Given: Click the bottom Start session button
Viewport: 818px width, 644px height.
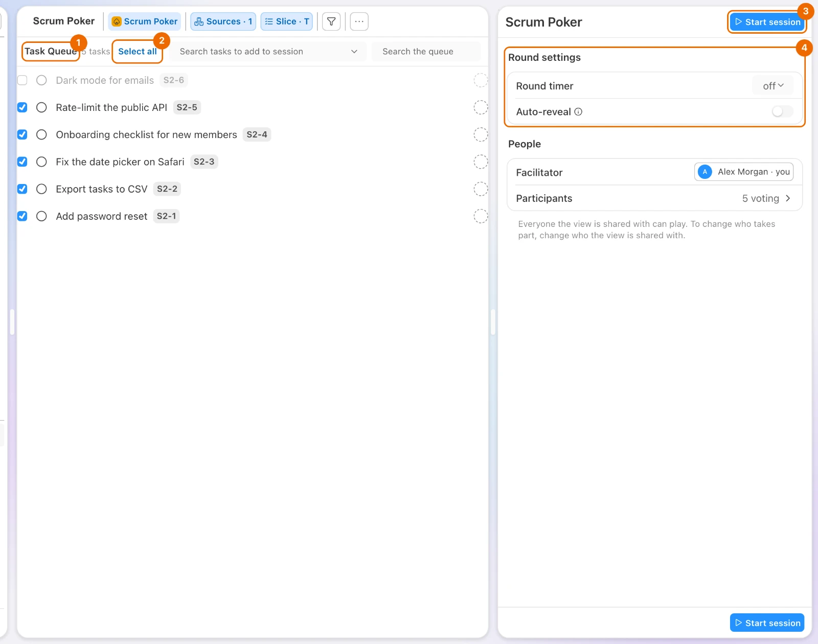Looking at the screenshot, I should (x=767, y=623).
